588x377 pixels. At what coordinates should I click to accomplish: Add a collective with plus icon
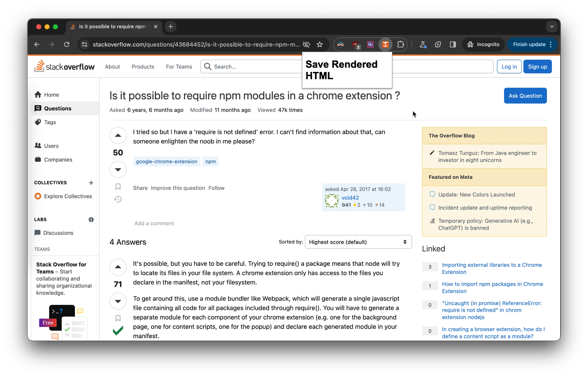(91, 183)
